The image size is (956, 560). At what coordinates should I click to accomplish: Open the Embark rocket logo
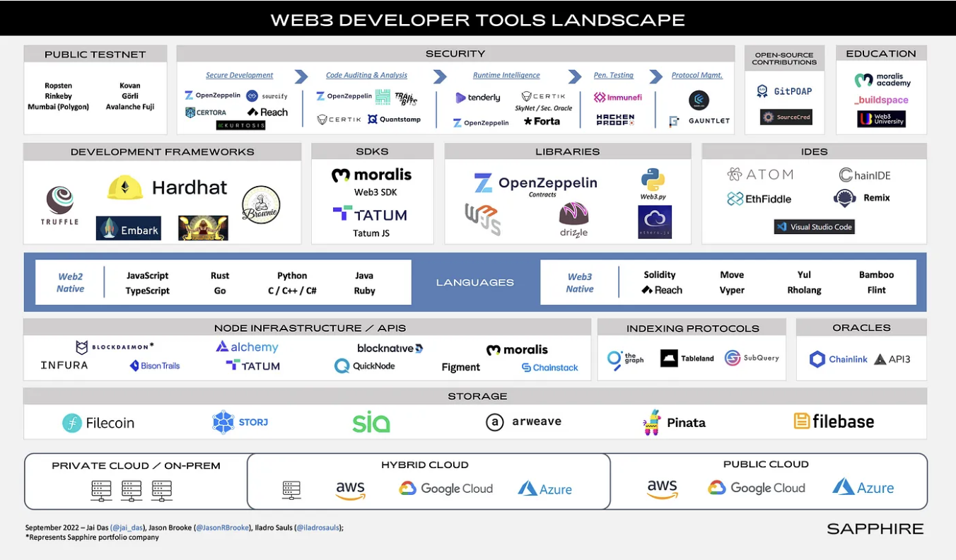coord(128,228)
